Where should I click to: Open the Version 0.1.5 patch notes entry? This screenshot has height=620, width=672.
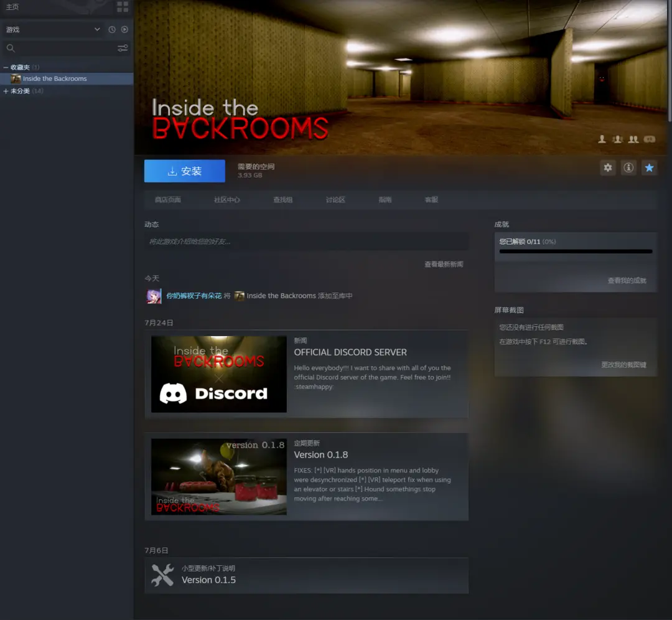[x=306, y=575]
